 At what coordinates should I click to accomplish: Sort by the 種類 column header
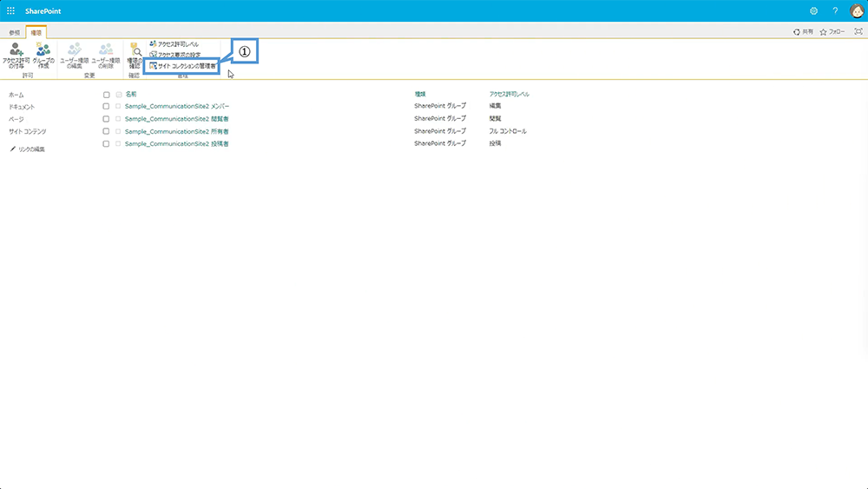(420, 94)
